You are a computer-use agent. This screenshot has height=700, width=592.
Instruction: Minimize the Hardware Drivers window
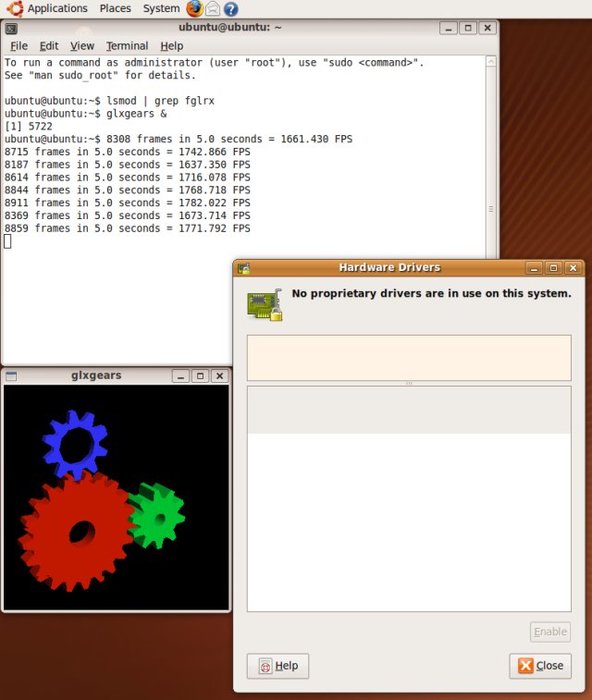[534, 268]
